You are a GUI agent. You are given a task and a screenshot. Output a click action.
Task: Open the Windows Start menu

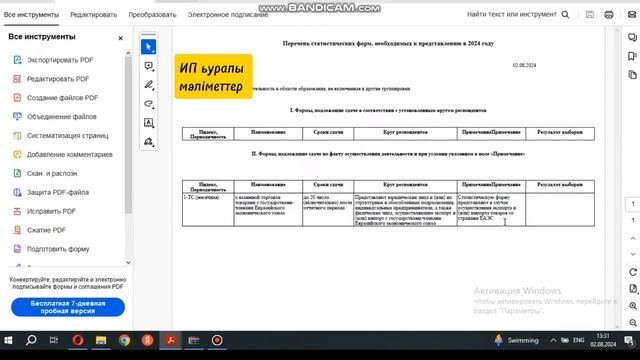coord(8,340)
